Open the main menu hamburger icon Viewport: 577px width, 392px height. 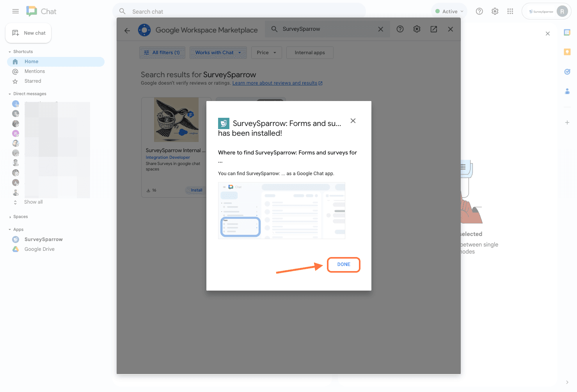[16, 11]
